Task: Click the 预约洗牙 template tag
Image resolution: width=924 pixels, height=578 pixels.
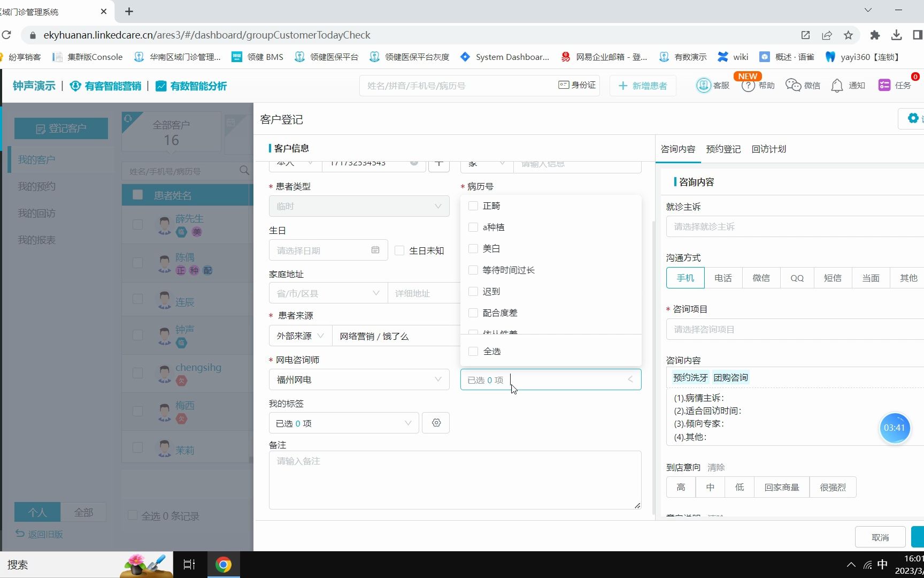Action: 690,377
